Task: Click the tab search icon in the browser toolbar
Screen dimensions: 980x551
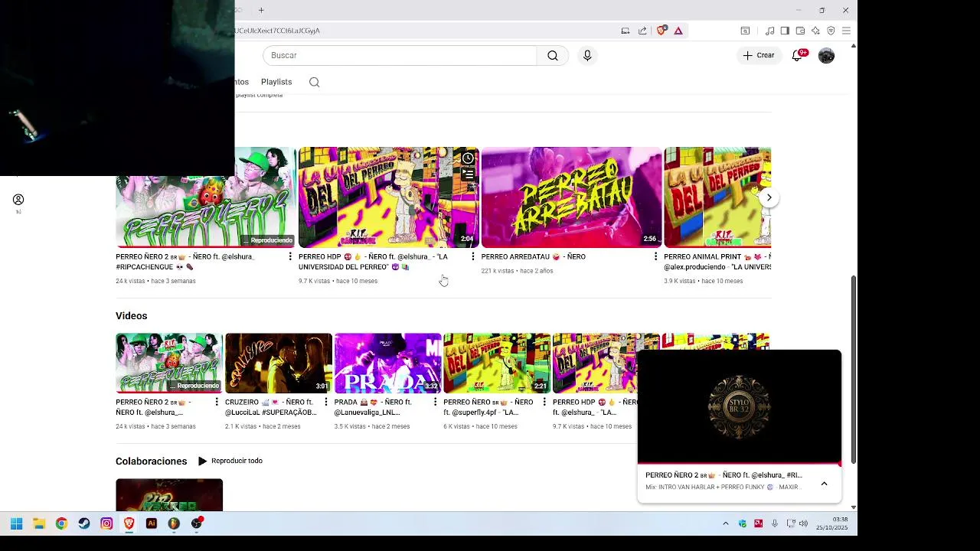Action: point(745,31)
